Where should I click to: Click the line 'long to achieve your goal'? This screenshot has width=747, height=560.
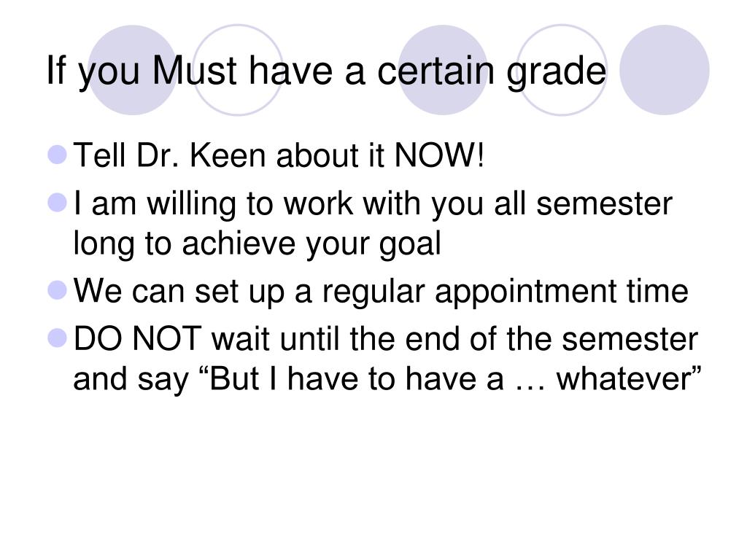[258, 244]
